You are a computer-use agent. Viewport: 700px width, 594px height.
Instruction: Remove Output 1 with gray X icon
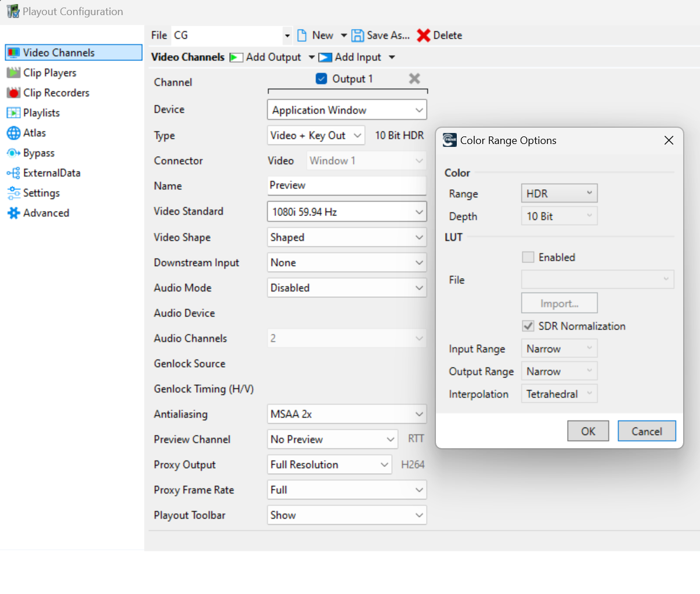coord(414,78)
